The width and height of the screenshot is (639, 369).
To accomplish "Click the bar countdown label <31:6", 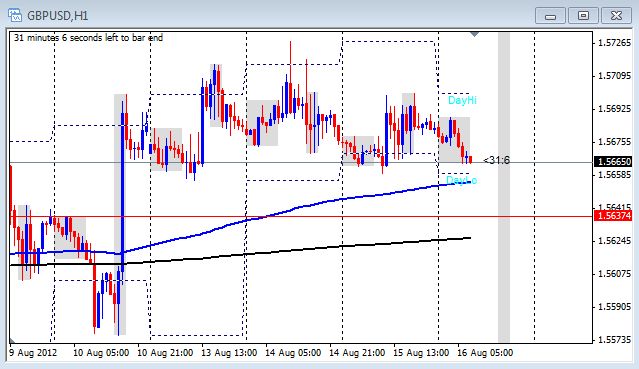I will click(496, 160).
